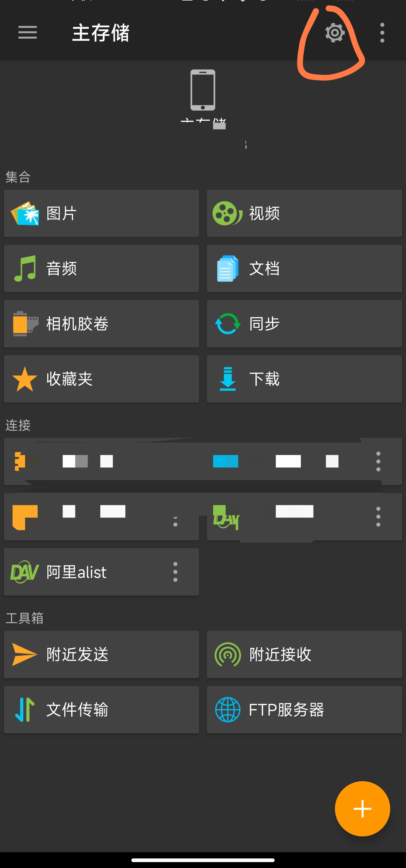406x868 pixels.
Task: Open options menu for 阿里alist connection
Action: pos(175,571)
